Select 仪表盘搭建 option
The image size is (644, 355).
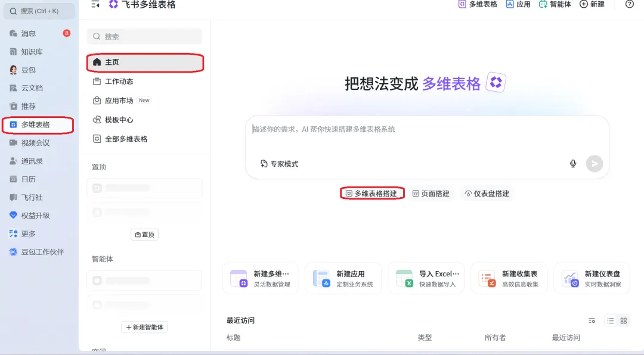pos(487,194)
